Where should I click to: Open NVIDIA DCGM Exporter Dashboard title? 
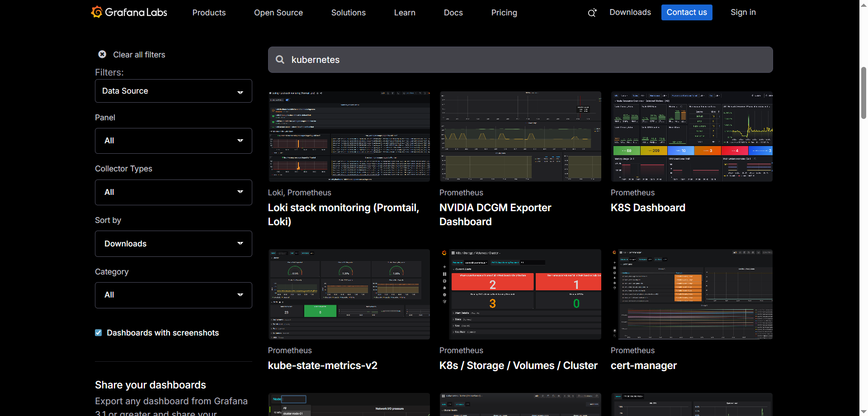(x=495, y=214)
